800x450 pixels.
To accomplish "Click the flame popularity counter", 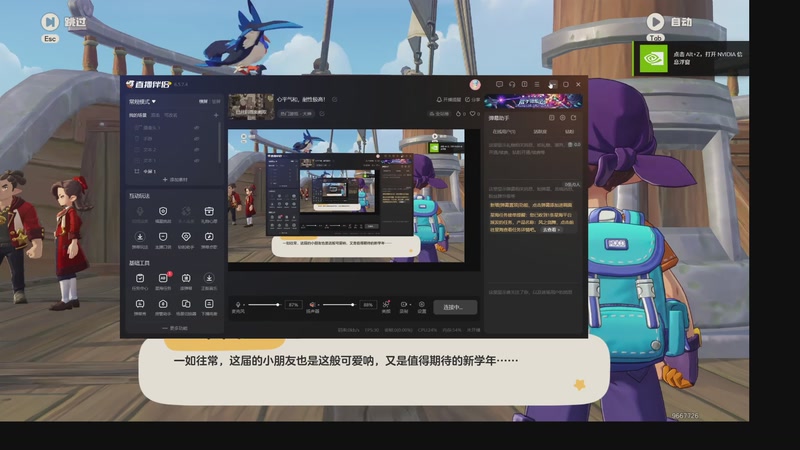I will (x=461, y=114).
